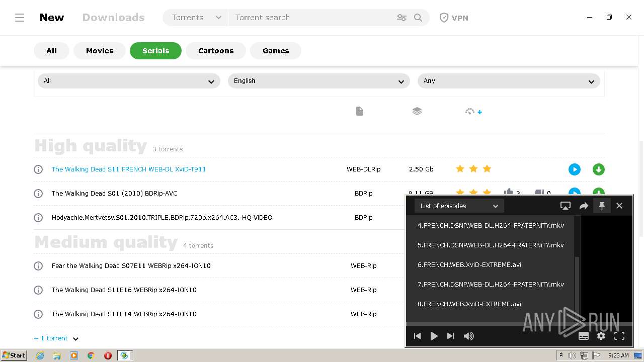644x362 pixels.
Task: Show info for Hodyachie.Mertvetsy torrent
Action: tap(38, 218)
